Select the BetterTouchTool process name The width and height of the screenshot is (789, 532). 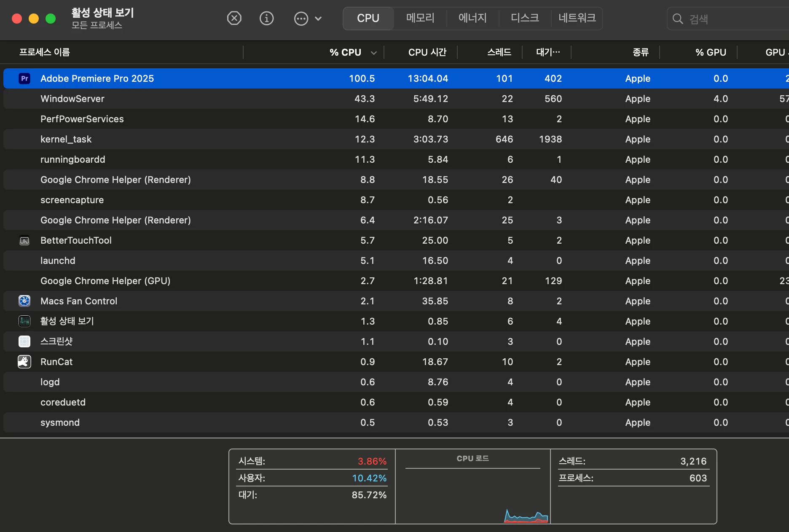76,240
